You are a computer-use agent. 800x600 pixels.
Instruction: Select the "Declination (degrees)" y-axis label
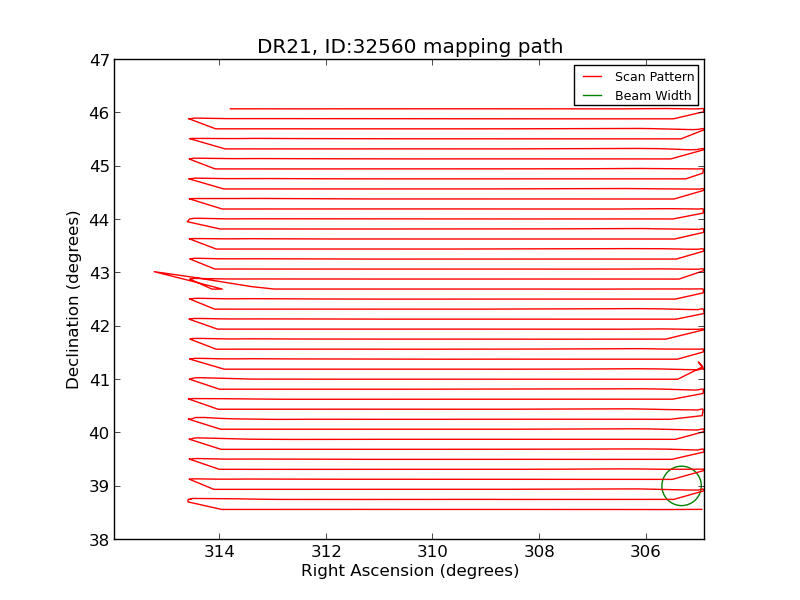[x=72, y=300]
